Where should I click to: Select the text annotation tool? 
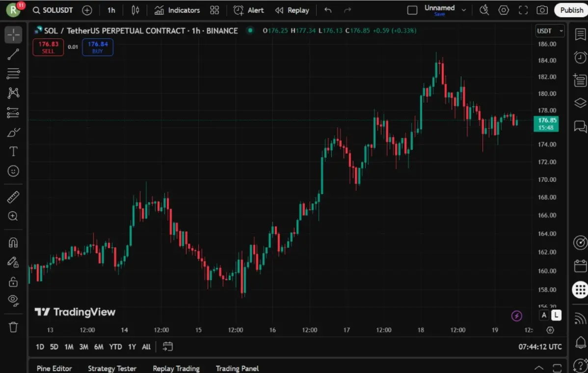coord(13,151)
